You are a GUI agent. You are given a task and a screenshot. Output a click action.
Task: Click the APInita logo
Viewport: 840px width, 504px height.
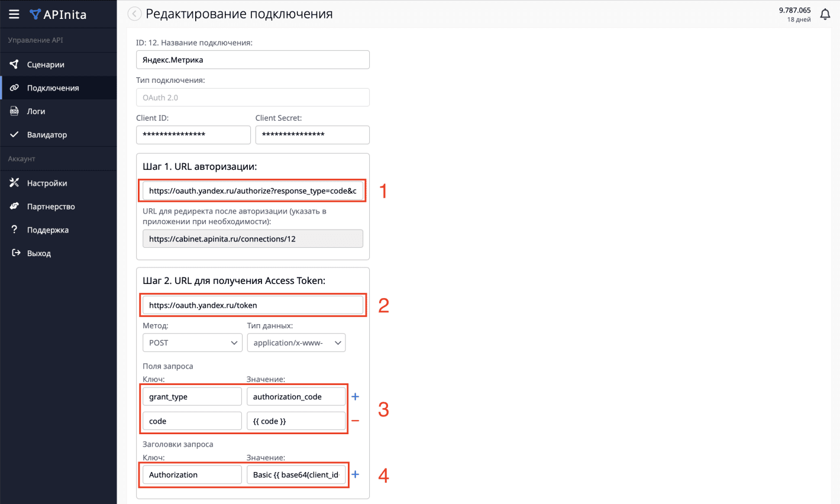59,14
